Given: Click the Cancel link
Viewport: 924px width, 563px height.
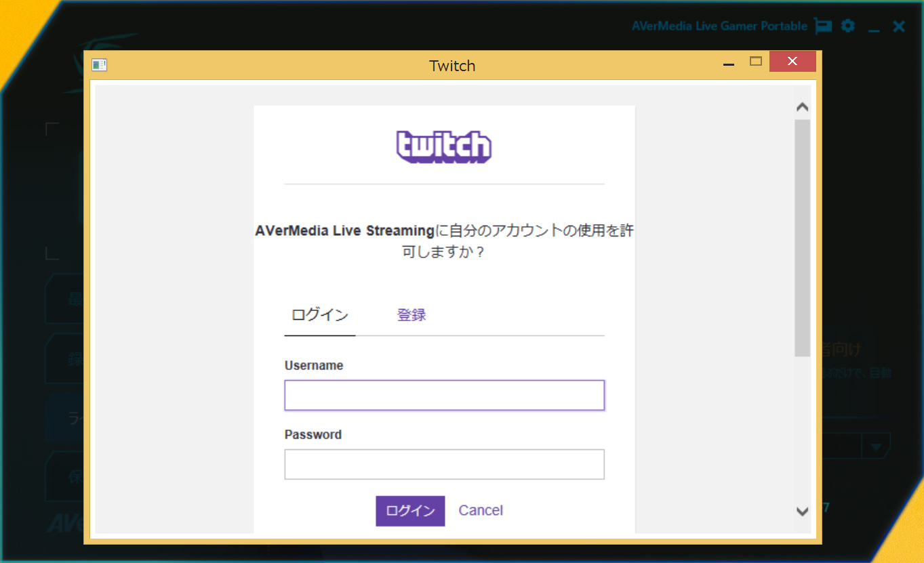Looking at the screenshot, I should (x=481, y=511).
